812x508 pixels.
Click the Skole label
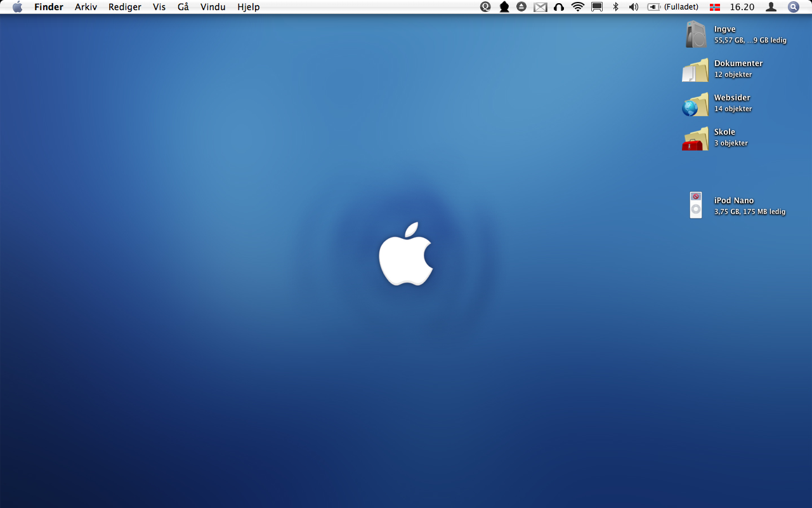tap(724, 132)
